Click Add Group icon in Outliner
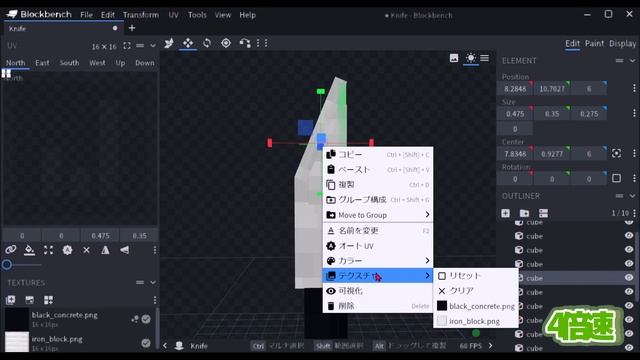The image size is (640, 360). (524, 213)
